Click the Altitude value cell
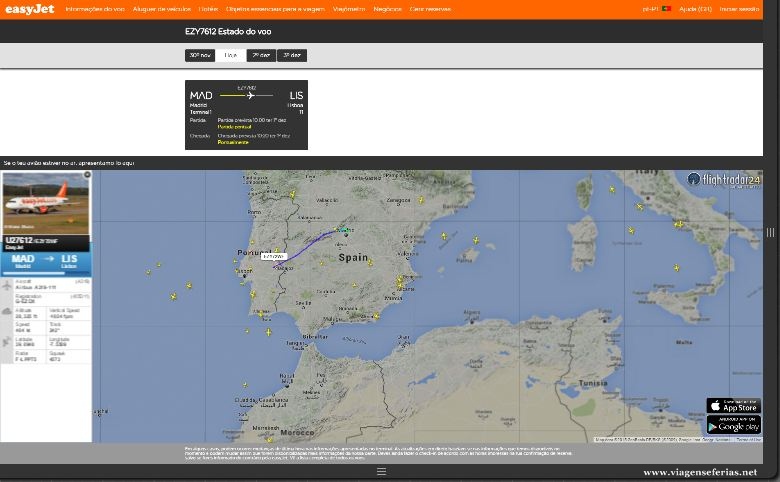 click(30, 313)
